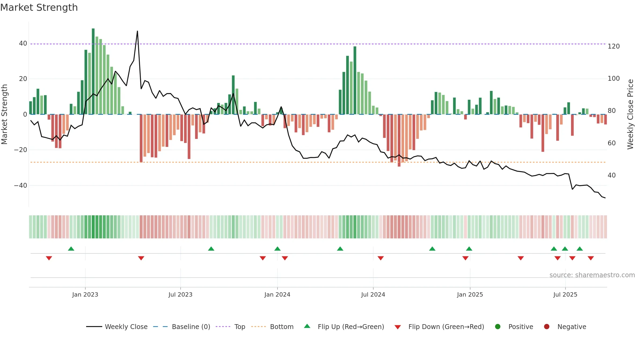Click the red triangle Flip Down legend icon

coord(398,327)
